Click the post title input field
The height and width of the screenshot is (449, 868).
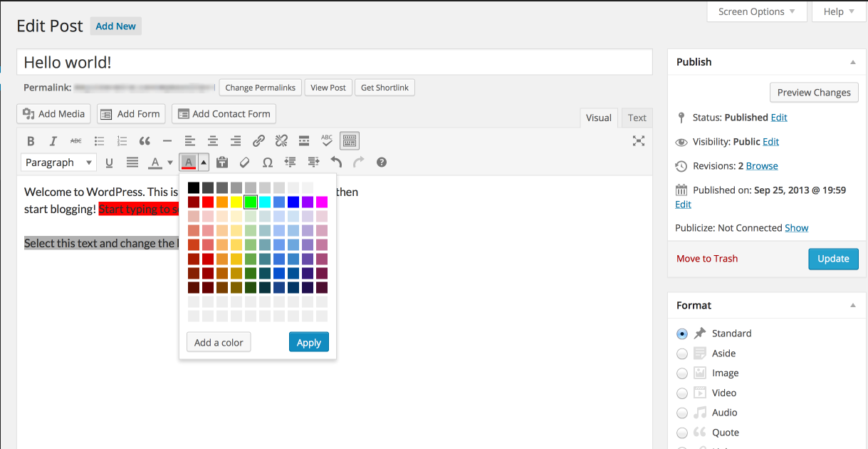(x=335, y=62)
